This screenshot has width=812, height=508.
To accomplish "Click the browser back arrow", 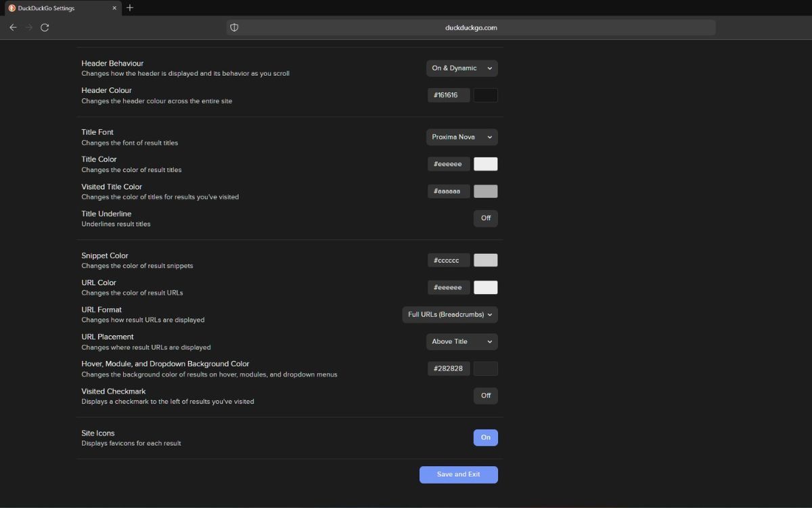I will [13, 27].
